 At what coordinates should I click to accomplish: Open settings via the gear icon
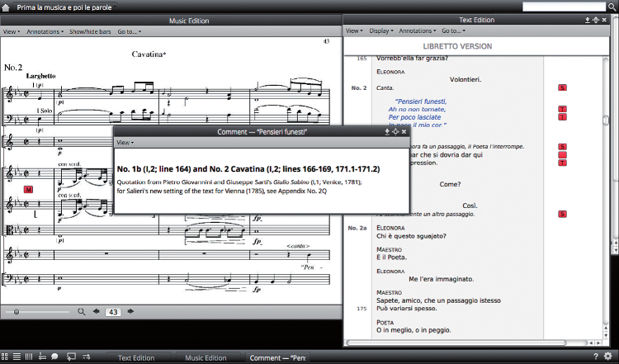coord(608,357)
